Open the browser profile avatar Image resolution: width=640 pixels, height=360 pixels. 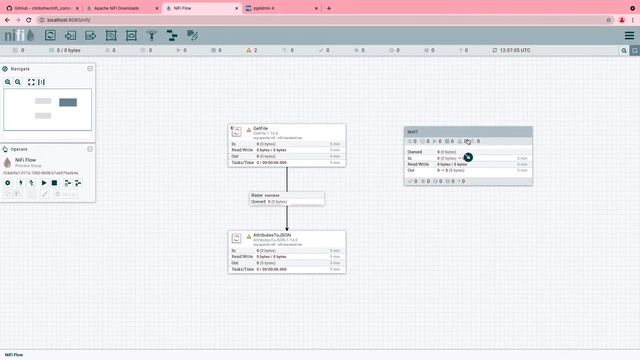tap(622, 20)
